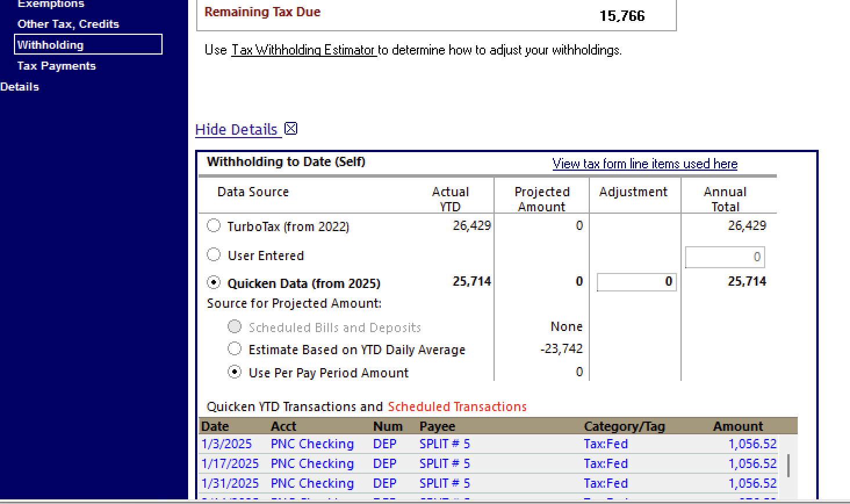Click SPLIT # 5 payee in 1/17/2025 row

(445, 464)
